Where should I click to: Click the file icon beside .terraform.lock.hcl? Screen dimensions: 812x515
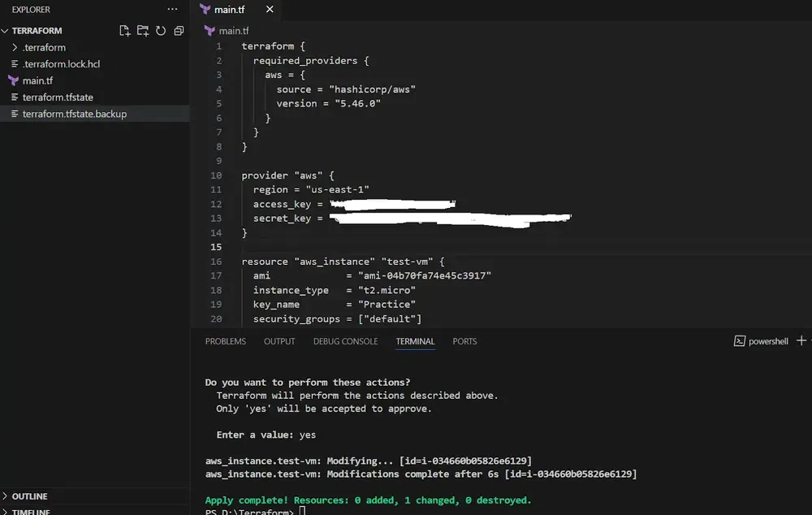pyautogui.click(x=15, y=63)
